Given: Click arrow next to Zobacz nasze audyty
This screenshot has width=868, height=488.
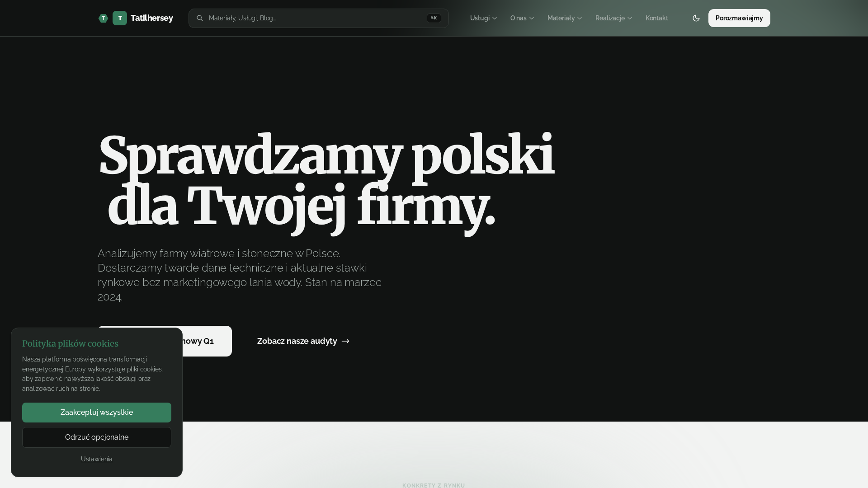Looking at the screenshot, I should [346, 341].
